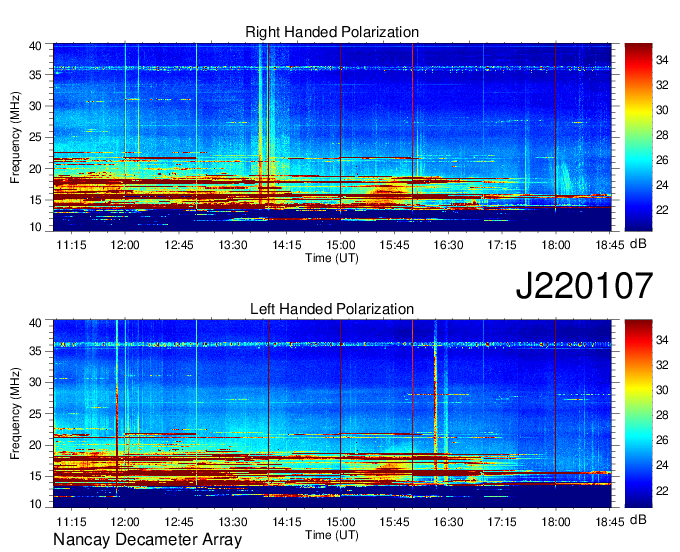The image size is (680, 552).
Task: Select the observation ID label J220107
Action: point(584,285)
